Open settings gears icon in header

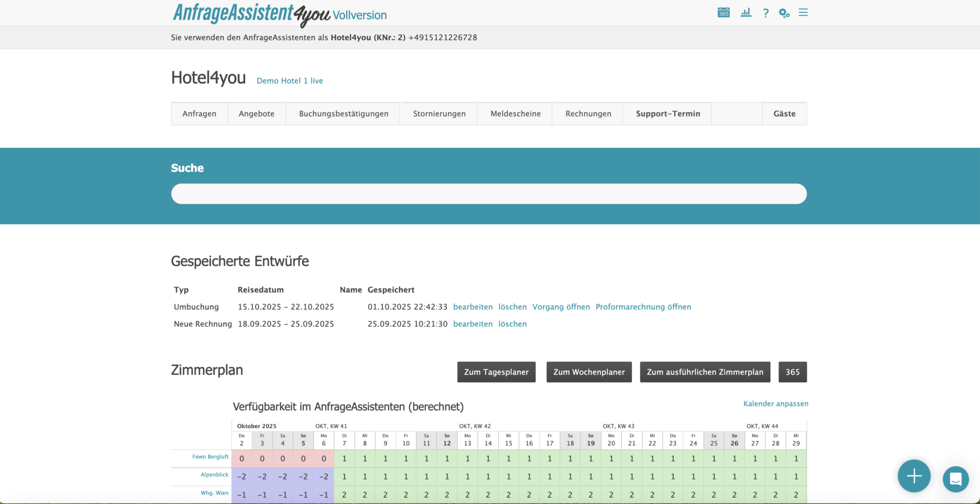tap(784, 13)
